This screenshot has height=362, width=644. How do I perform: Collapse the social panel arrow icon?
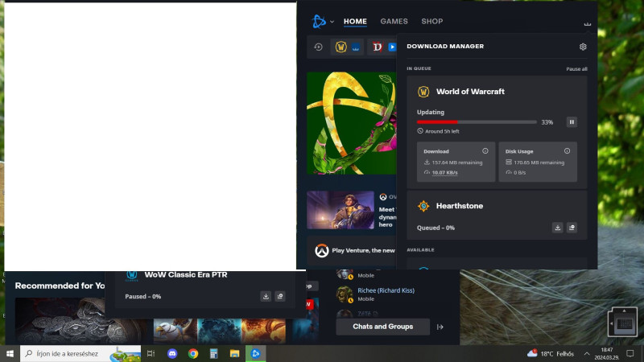(x=440, y=327)
